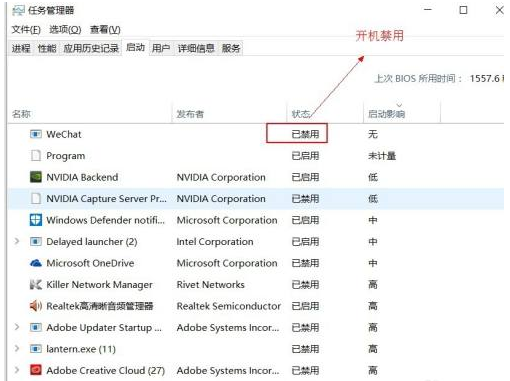Click the Task Manager title bar icon
This screenshot has height=381, width=510.
18,10
